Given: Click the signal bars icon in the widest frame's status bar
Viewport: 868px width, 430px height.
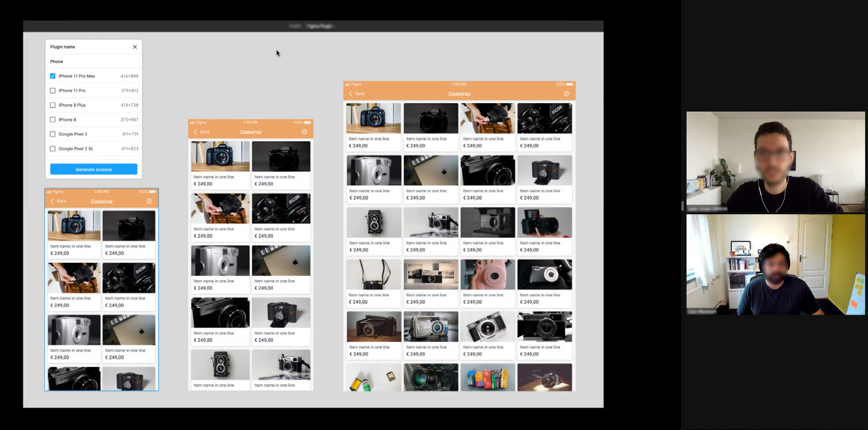Looking at the screenshot, I should click(348, 84).
